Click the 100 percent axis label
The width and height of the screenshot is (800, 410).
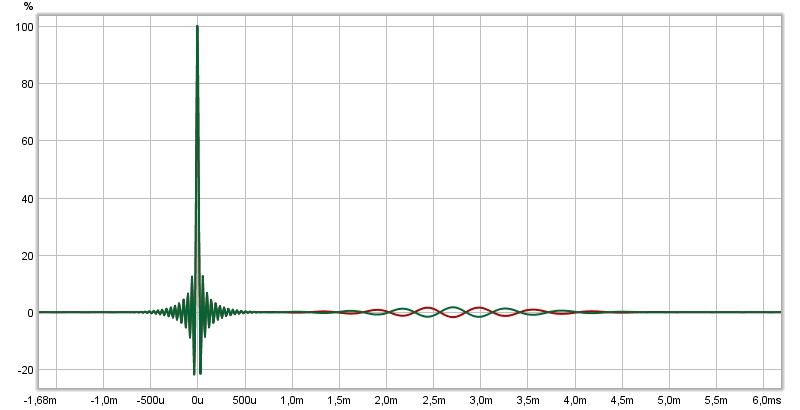click(x=24, y=27)
